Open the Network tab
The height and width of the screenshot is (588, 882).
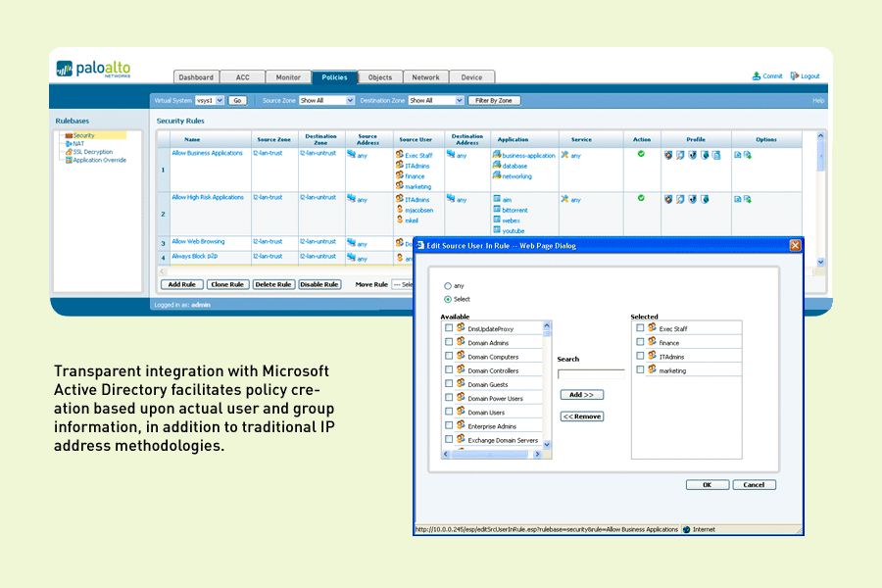pos(426,77)
